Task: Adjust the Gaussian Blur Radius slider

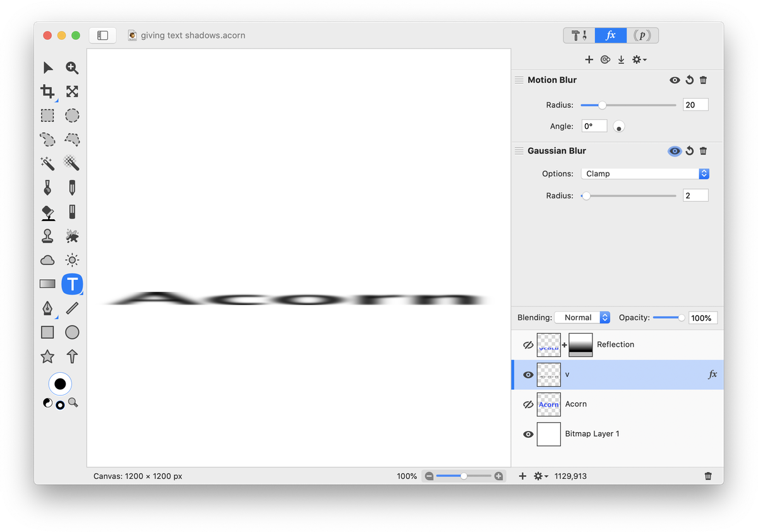Action: pyautogui.click(x=629, y=196)
